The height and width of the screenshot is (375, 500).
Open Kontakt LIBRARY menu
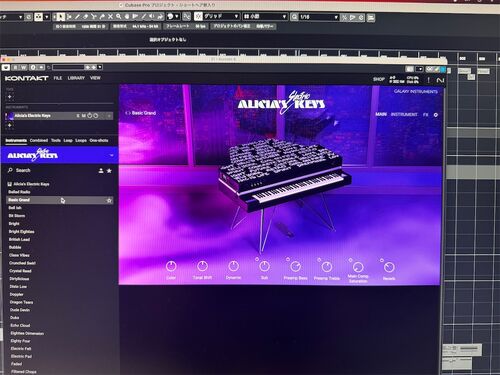click(x=76, y=78)
